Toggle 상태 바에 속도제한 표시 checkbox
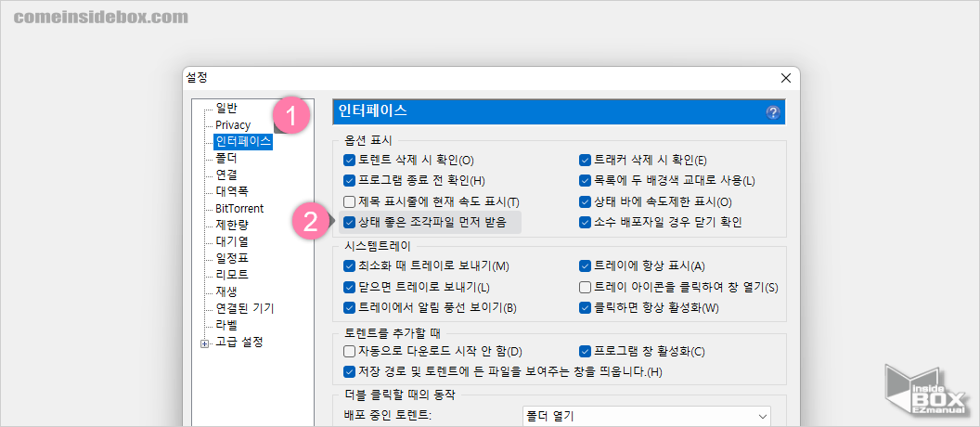Image resolution: width=980 pixels, height=427 pixels. 585,202
